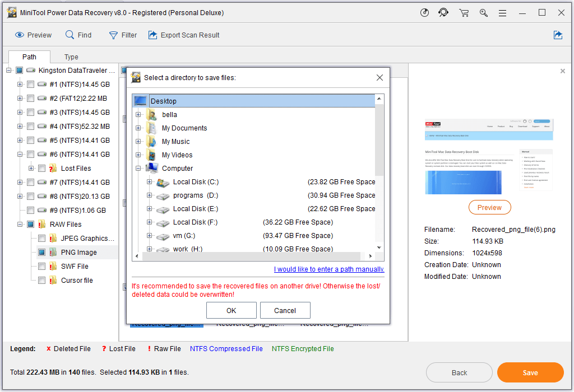Click the SWF File folder icon
Screen dimensions: 574x392
pyautogui.click(x=53, y=266)
